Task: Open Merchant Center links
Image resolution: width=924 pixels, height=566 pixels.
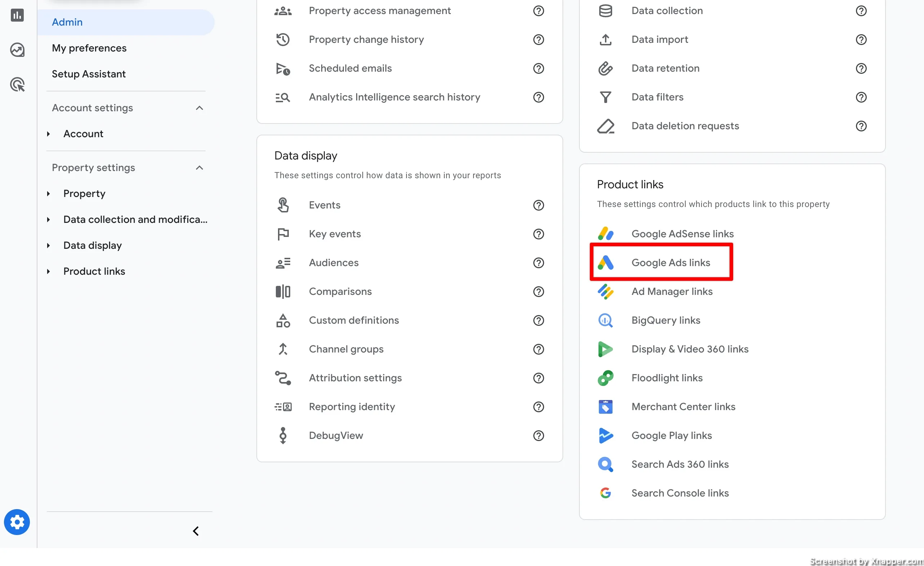Action: (683, 407)
